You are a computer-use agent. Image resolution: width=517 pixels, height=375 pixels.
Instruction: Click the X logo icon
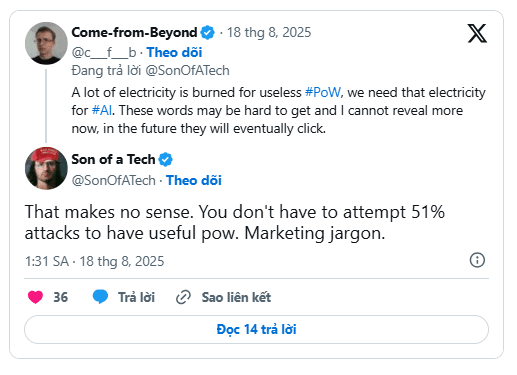tap(477, 33)
